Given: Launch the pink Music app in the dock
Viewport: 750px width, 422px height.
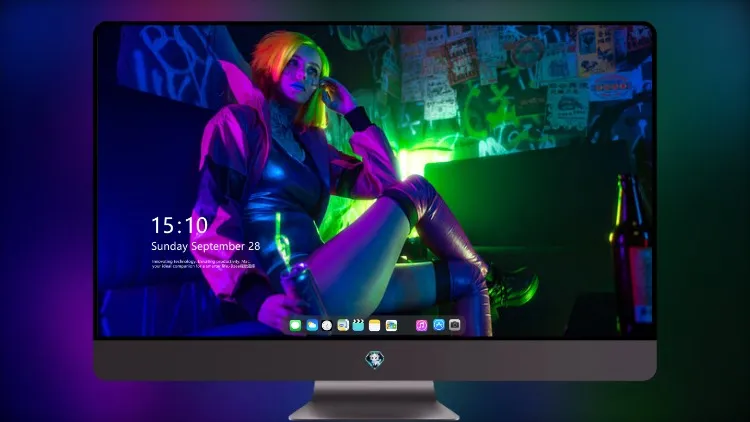Looking at the screenshot, I should (421, 325).
